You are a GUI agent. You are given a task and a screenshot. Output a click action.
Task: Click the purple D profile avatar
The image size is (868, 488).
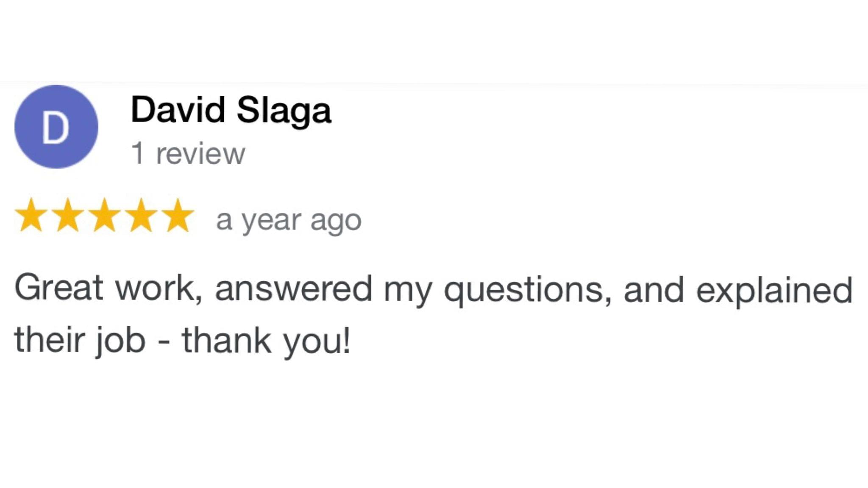(56, 127)
